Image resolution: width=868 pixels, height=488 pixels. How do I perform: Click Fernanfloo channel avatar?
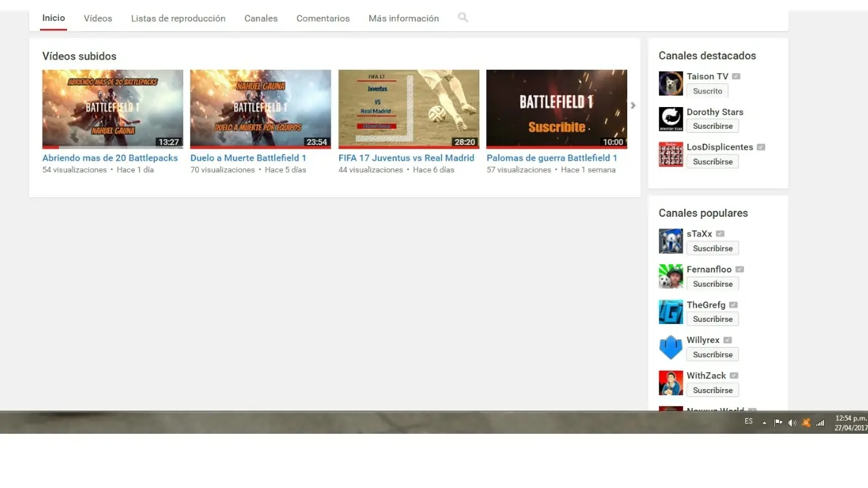671,277
